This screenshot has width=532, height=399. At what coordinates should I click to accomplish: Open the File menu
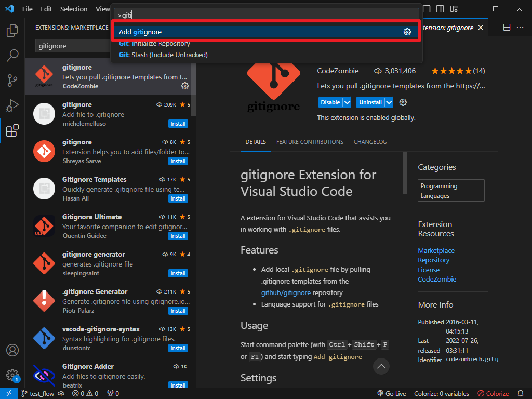(x=27, y=9)
